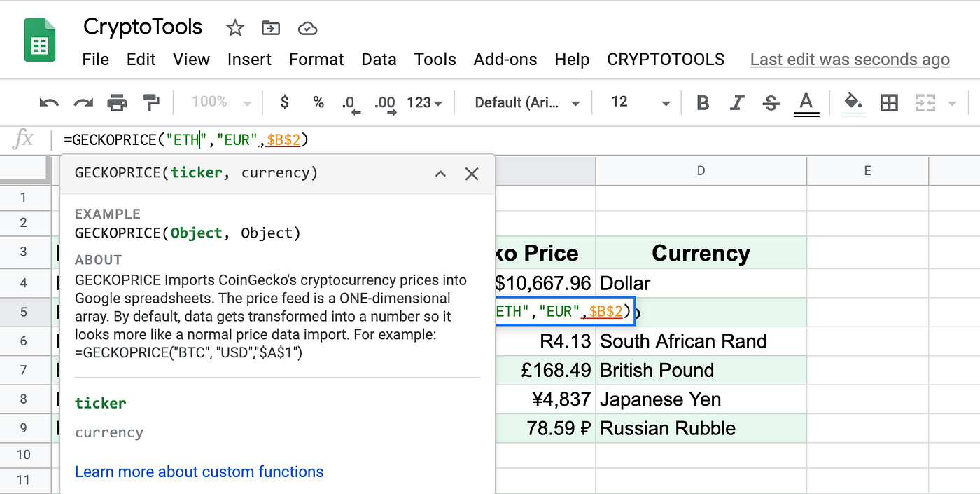Select the paint format tool
The height and width of the screenshot is (494, 980).
[150, 103]
